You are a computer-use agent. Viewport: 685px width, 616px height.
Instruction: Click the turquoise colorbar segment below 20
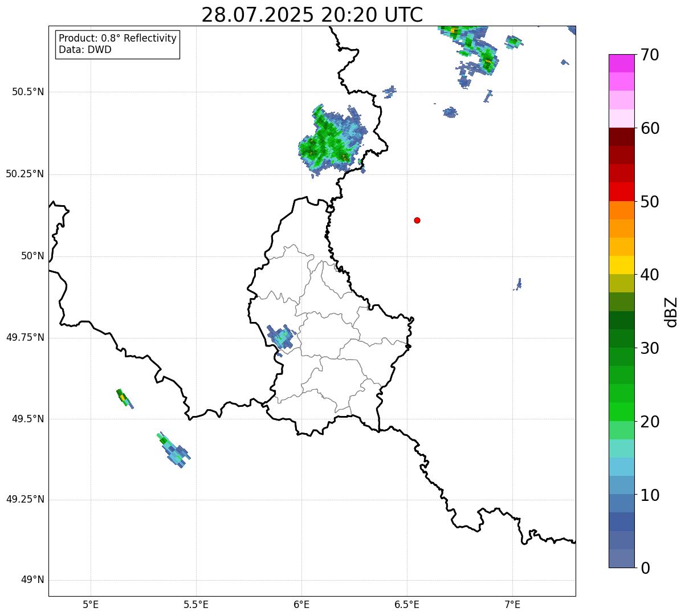click(621, 448)
